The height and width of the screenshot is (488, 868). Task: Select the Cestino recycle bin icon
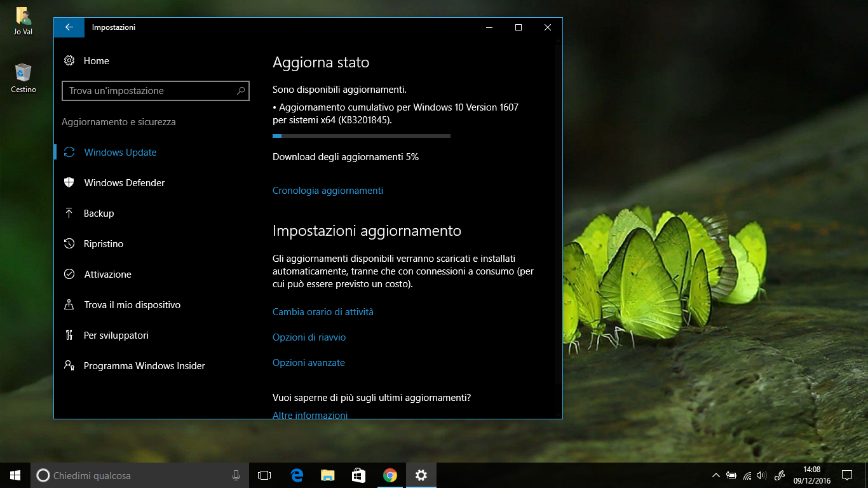[23, 78]
